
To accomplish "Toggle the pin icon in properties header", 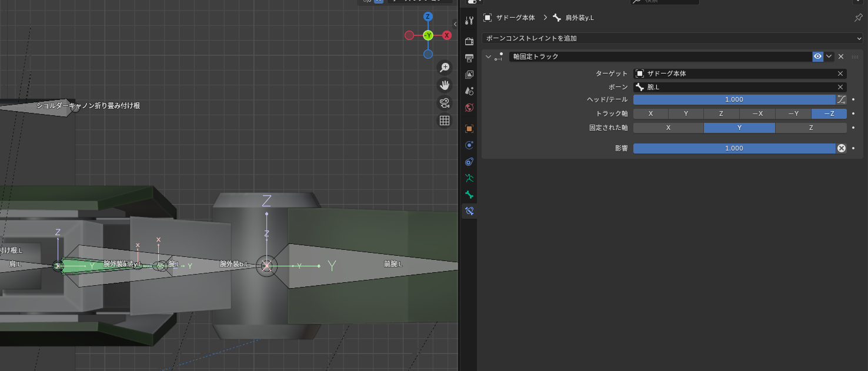I will (858, 18).
